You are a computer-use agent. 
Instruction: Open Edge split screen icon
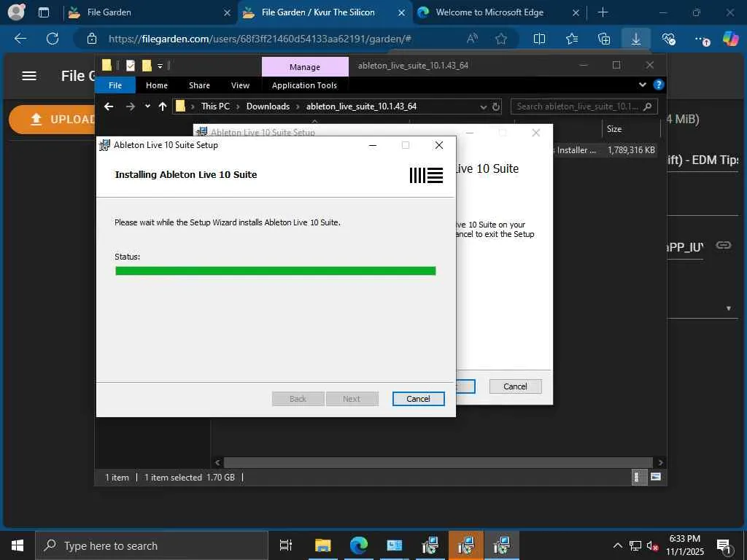click(539, 39)
